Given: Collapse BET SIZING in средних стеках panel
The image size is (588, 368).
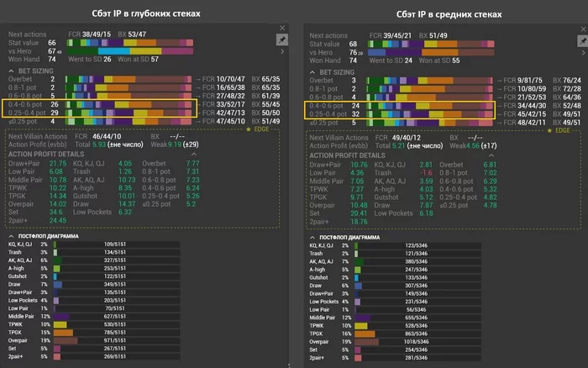Looking at the screenshot, I should coord(312,72).
